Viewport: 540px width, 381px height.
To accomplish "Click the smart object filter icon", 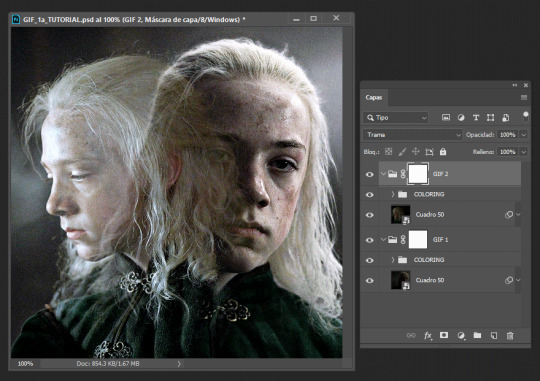I will coord(506,117).
